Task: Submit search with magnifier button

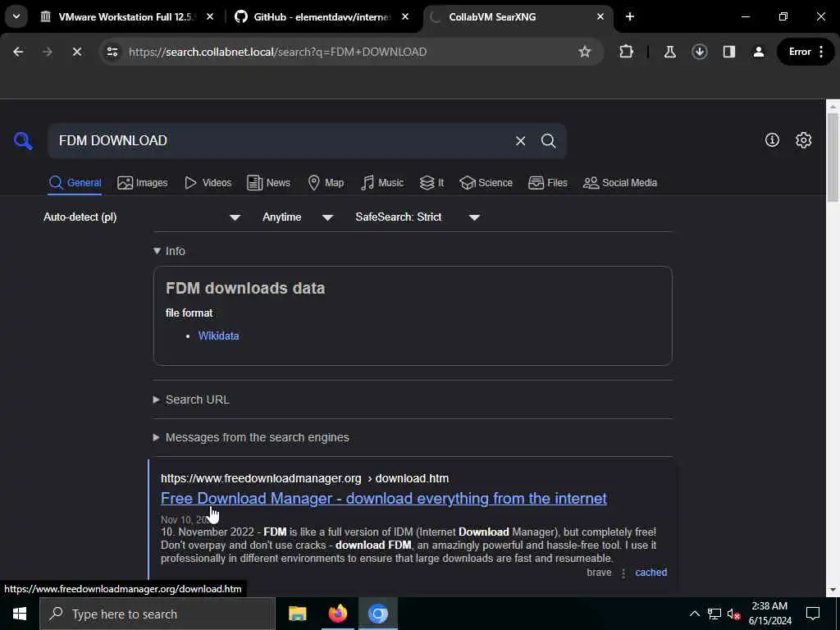Action: click(548, 141)
